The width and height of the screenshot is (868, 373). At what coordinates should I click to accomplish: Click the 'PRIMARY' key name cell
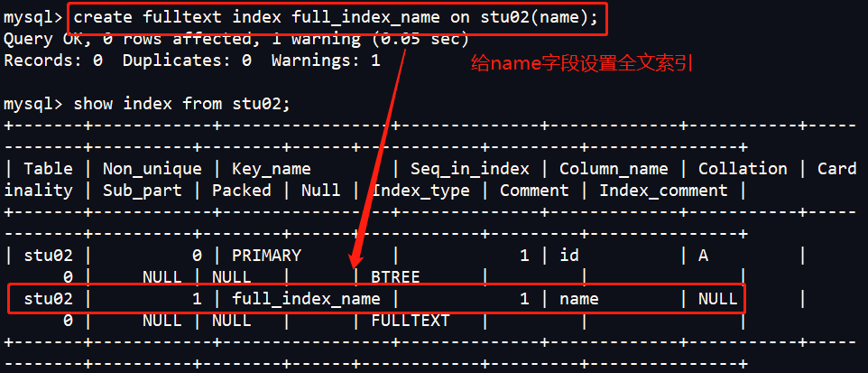coord(266,256)
